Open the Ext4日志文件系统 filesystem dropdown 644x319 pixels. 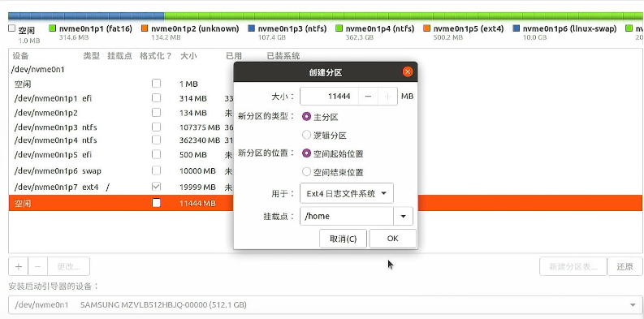tap(347, 193)
